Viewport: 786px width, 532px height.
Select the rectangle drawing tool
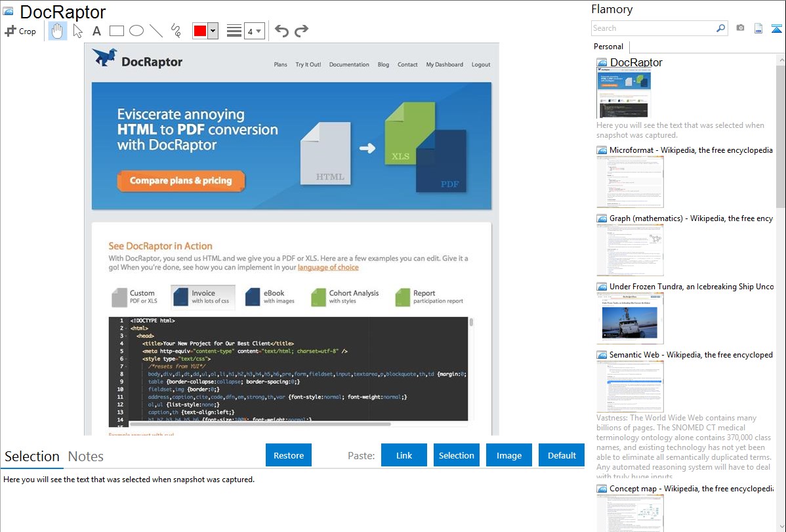click(116, 31)
